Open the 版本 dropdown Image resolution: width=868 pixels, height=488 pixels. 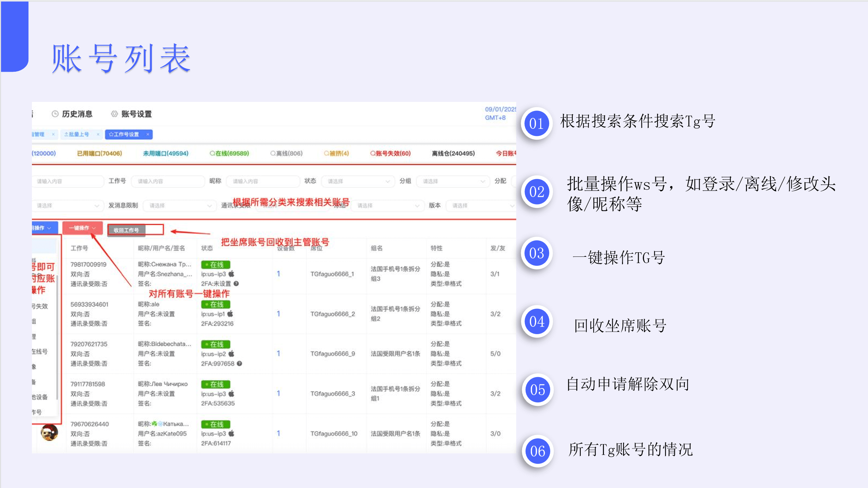coord(482,205)
